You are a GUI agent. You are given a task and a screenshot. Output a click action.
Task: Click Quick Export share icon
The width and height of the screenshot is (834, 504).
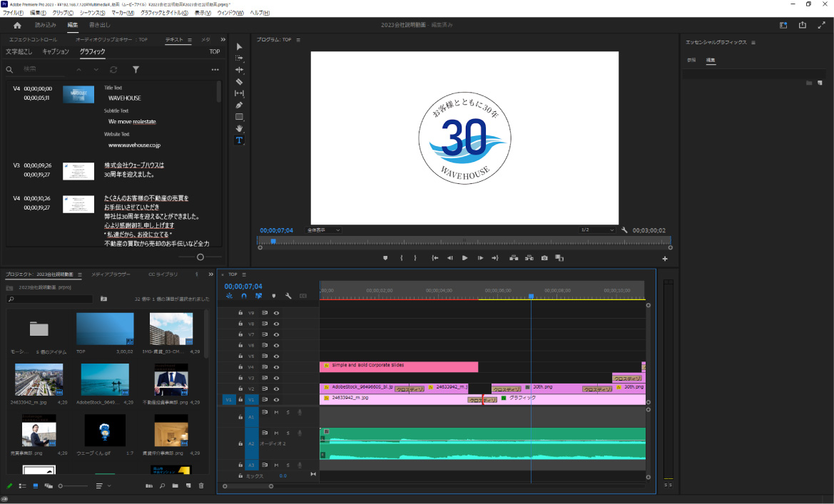pyautogui.click(x=802, y=25)
